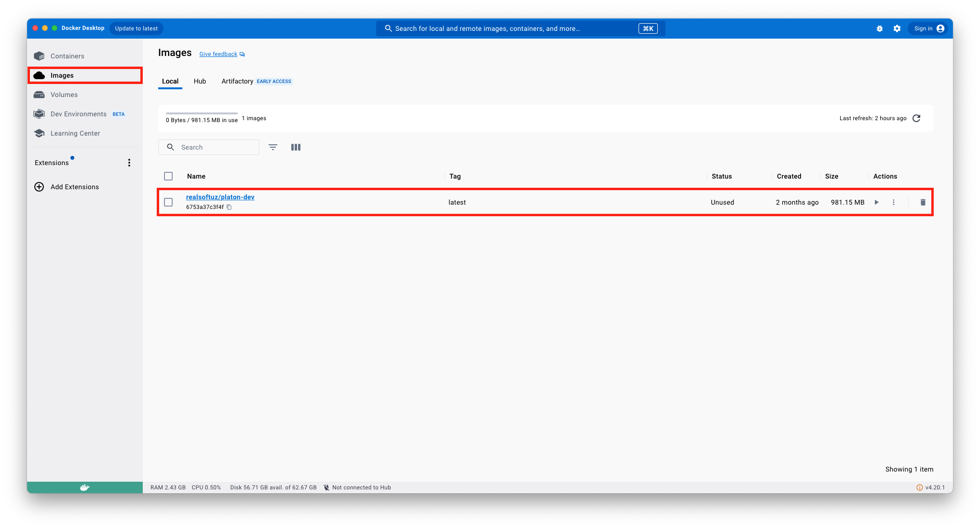Open the troubleshoot bug icon

[879, 28]
